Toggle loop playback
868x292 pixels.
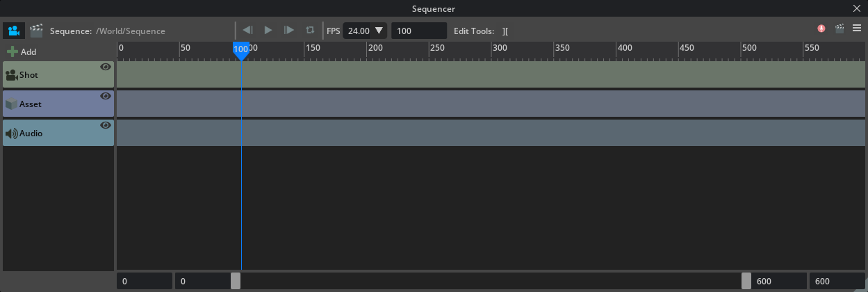pyautogui.click(x=310, y=30)
